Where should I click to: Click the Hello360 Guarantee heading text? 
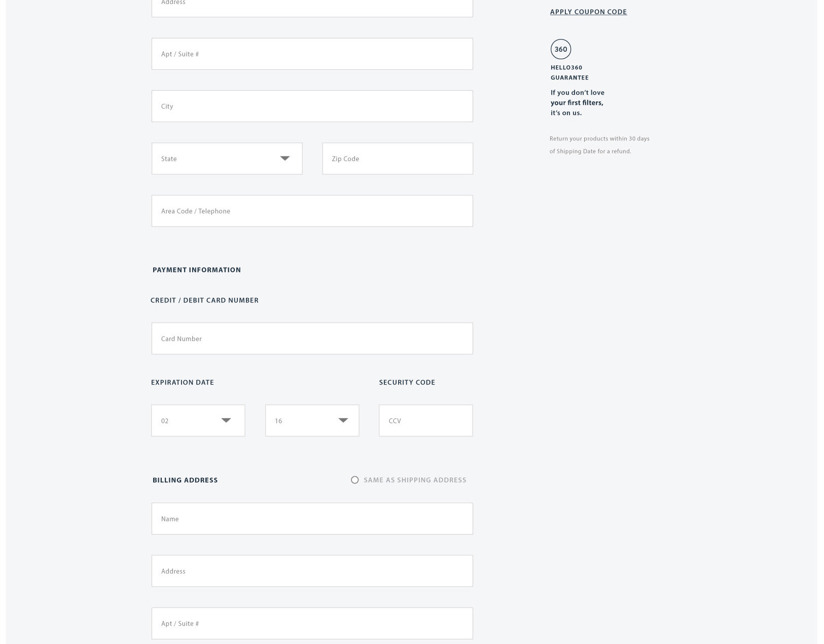(569, 72)
